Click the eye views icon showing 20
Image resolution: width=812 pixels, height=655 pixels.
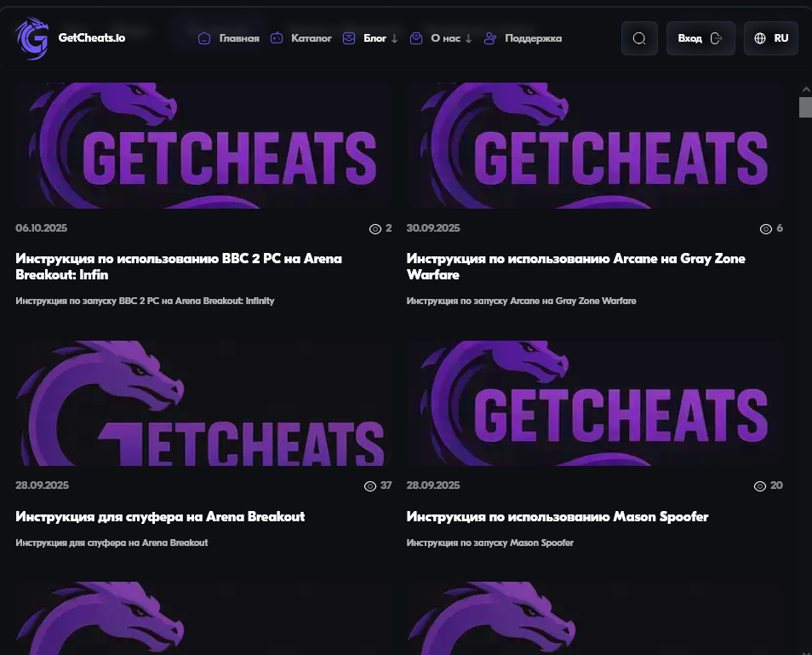pos(760,486)
